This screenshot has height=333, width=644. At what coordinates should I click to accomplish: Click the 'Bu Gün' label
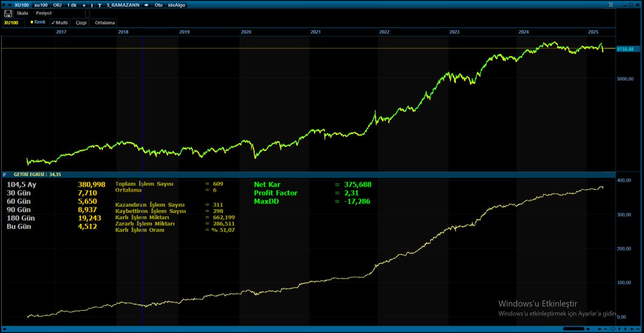click(x=18, y=226)
